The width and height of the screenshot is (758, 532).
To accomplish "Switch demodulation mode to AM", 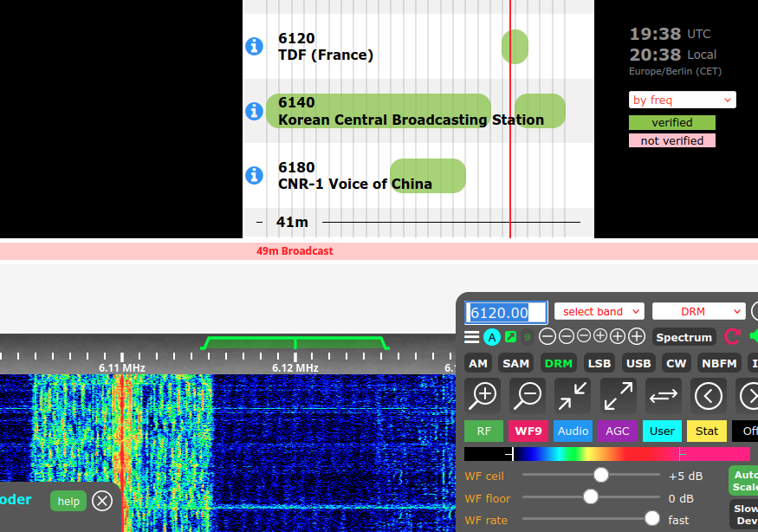I will point(478,364).
